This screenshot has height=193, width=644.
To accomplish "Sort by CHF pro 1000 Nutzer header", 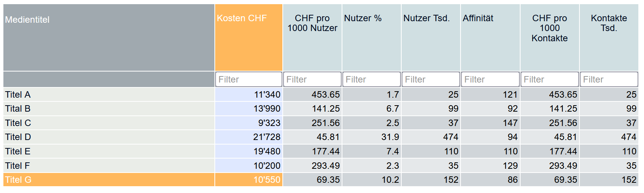I will point(312,23).
